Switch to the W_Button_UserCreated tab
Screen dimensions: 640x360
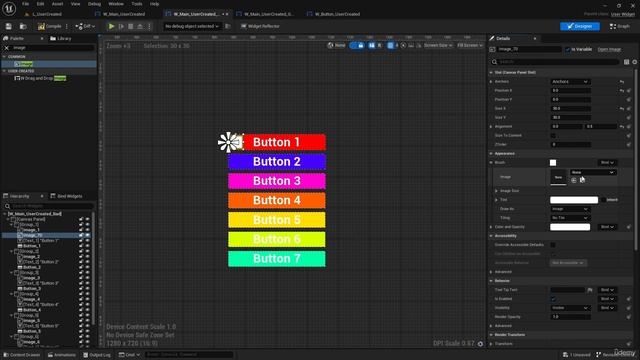pos(333,14)
